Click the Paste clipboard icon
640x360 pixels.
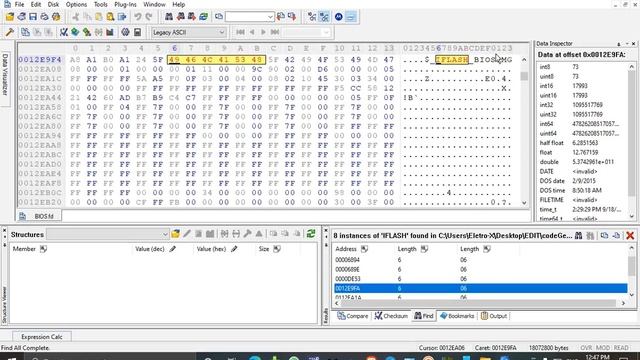98,17
